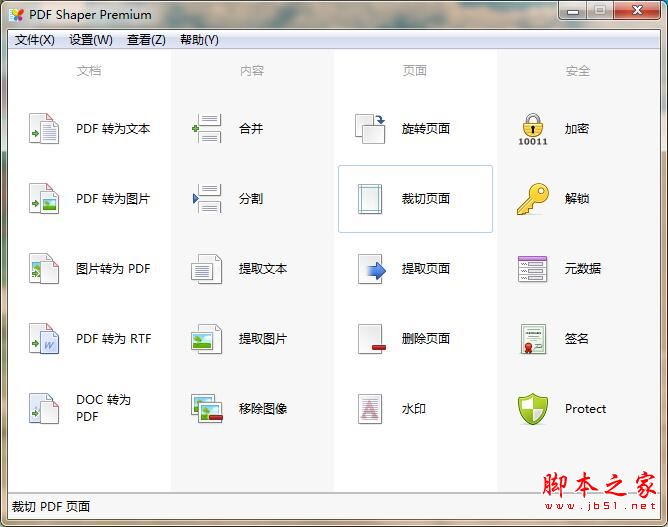
Task: Click the PDF 转为图片 icon
Action: [x=44, y=199]
